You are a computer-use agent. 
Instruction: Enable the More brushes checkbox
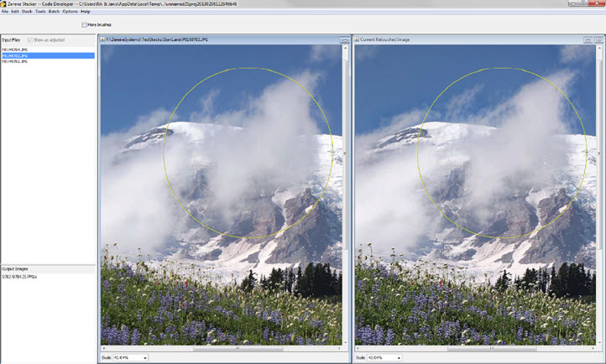84,24
